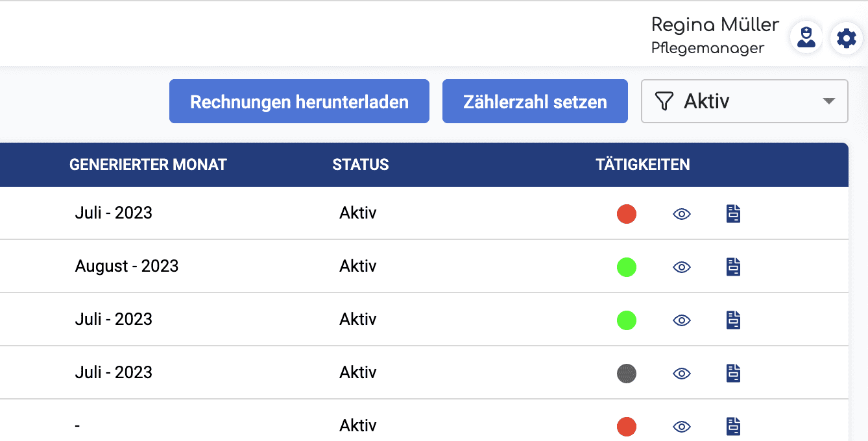Click the Tätigkeiten column header
Image resolution: width=868 pixels, height=441 pixels.
pos(643,165)
